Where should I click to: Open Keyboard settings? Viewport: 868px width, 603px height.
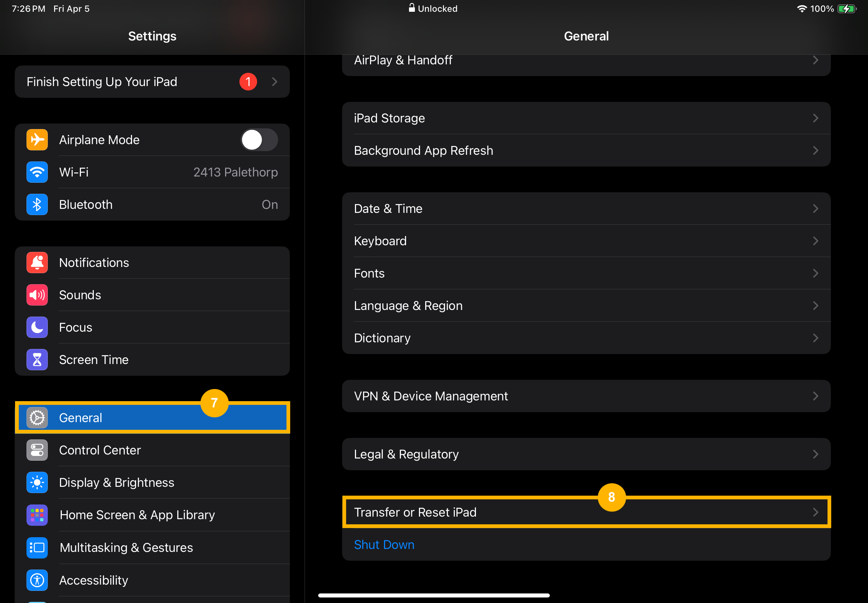(586, 241)
